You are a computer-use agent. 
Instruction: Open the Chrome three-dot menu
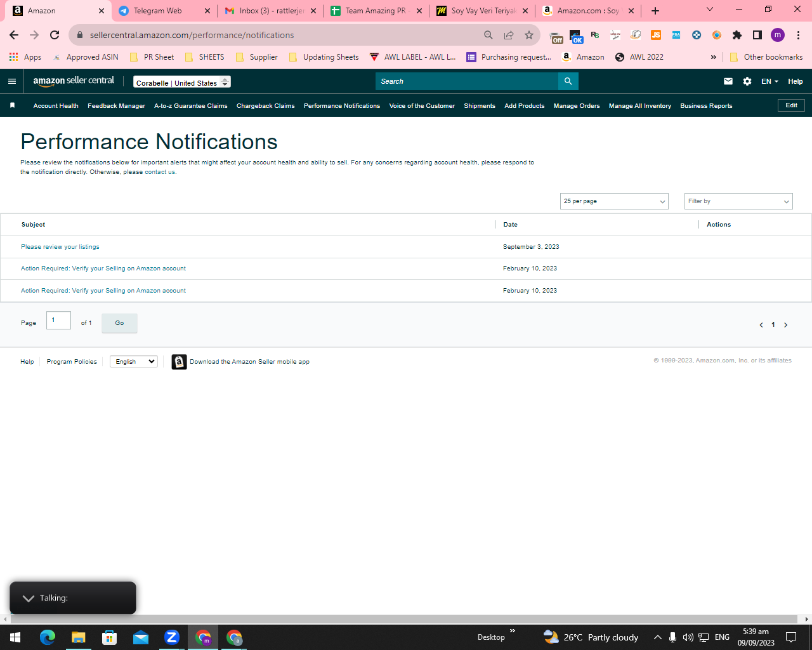(798, 35)
